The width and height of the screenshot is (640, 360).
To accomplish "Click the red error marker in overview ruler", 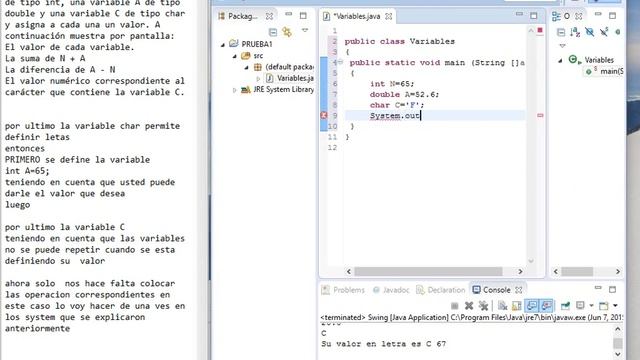I will (540, 116).
